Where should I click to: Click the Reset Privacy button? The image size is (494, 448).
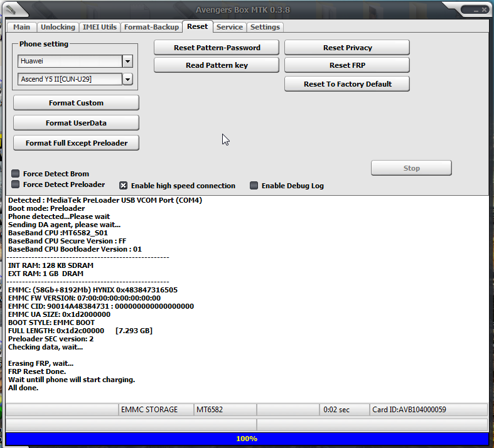pos(347,48)
